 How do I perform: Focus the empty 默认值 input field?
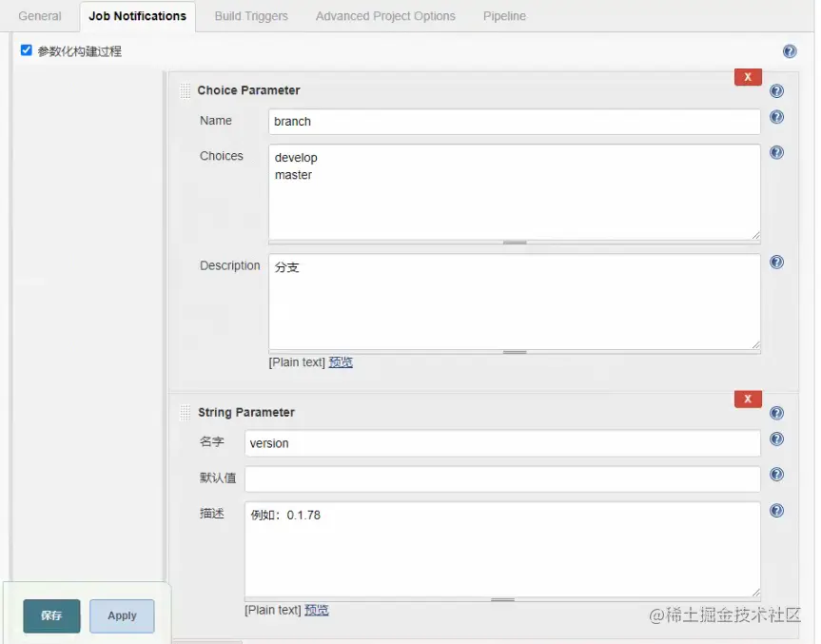(x=502, y=479)
